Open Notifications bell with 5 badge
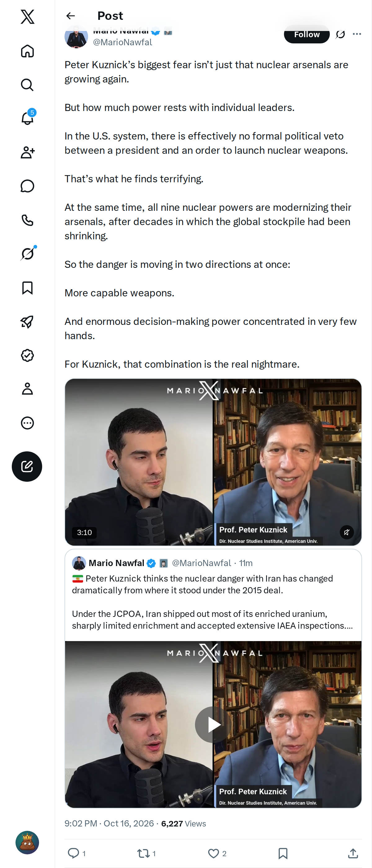This screenshot has height=868, width=372. pos(27,118)
